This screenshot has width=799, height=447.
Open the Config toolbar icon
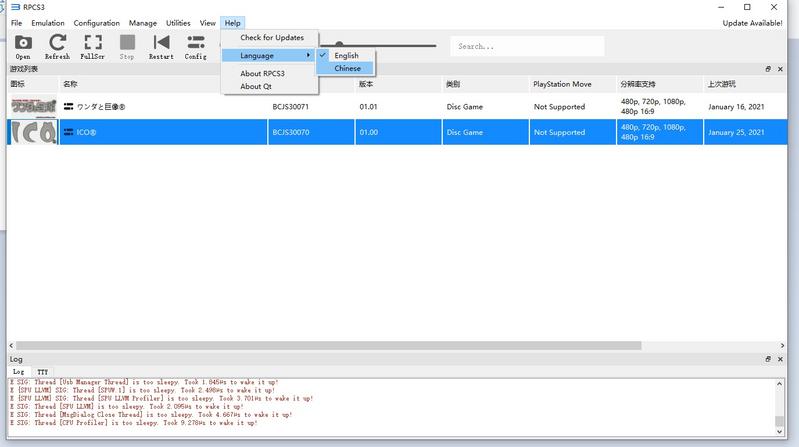tap(196, 47)
